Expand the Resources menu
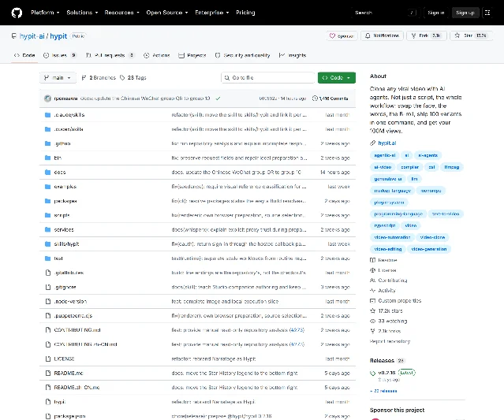 click(121, 13)
